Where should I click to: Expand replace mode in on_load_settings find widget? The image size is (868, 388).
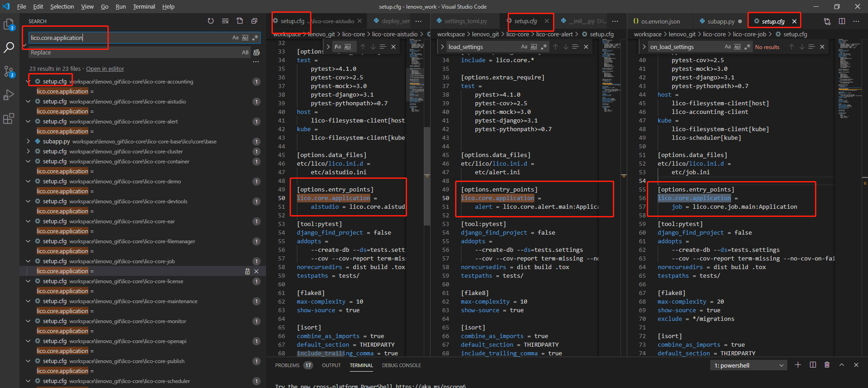pyautogui.click(x=644, y=47)
